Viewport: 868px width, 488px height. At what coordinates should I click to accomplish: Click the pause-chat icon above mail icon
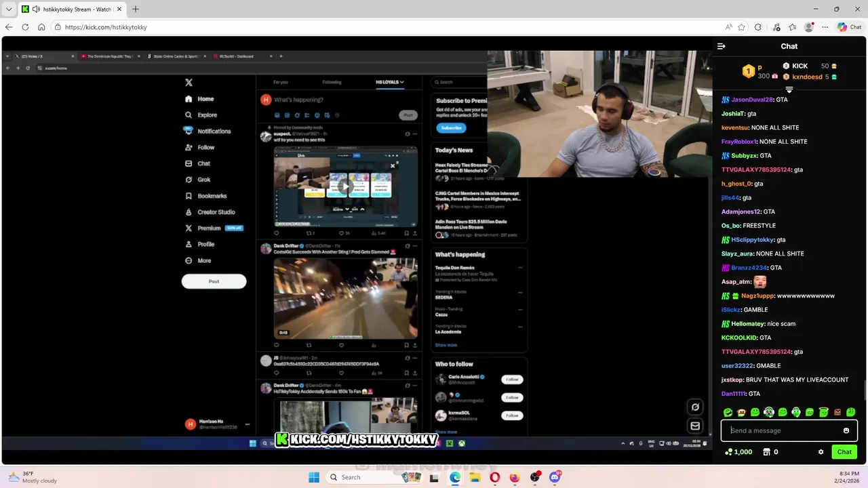pyautogui.click(x=695, y=407)
